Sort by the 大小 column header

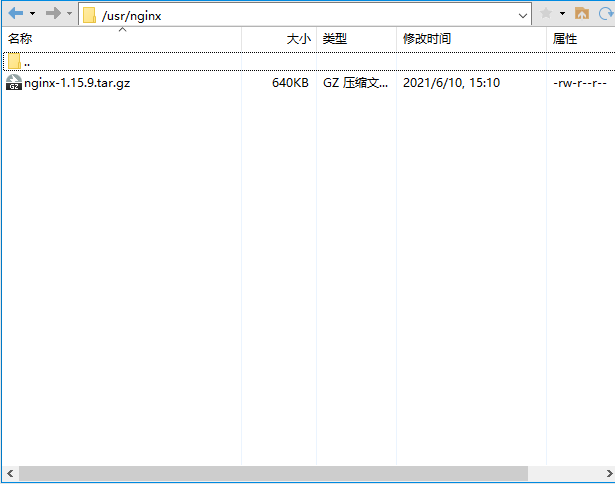click(279, 39)
